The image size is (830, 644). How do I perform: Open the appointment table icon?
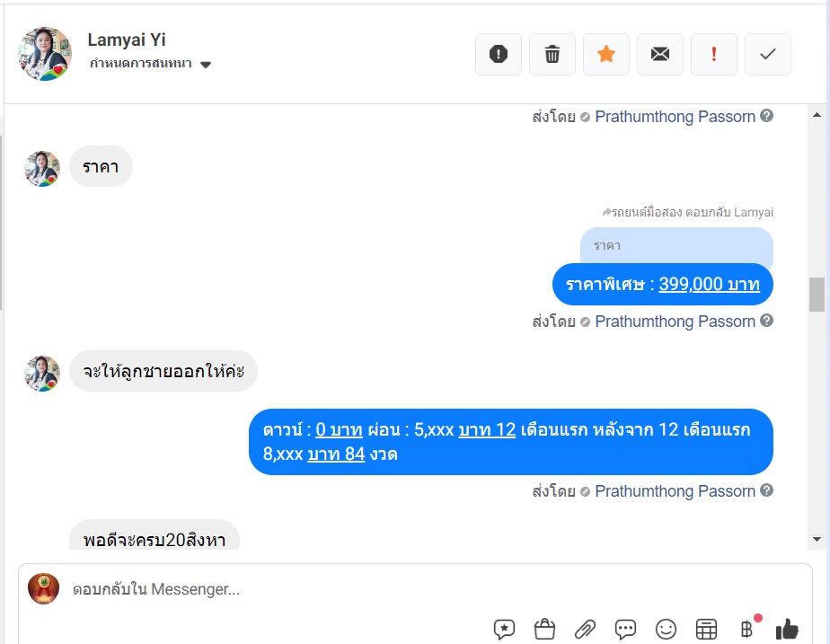point(706,630)
